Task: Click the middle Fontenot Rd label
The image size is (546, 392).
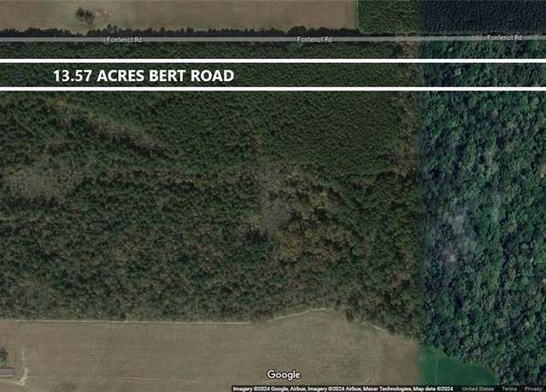Action: point(315,40)
